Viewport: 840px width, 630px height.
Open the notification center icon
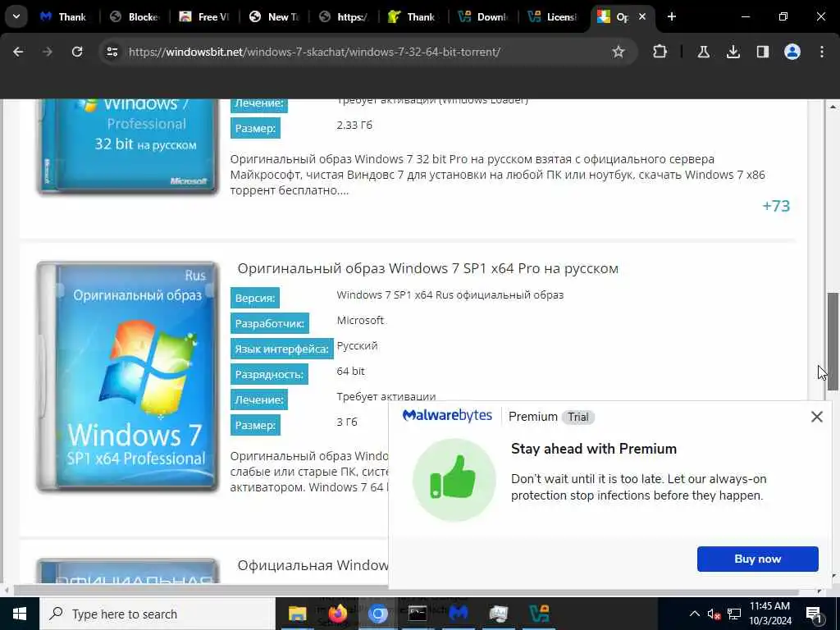pyautogui.click(x=815, y=614)
